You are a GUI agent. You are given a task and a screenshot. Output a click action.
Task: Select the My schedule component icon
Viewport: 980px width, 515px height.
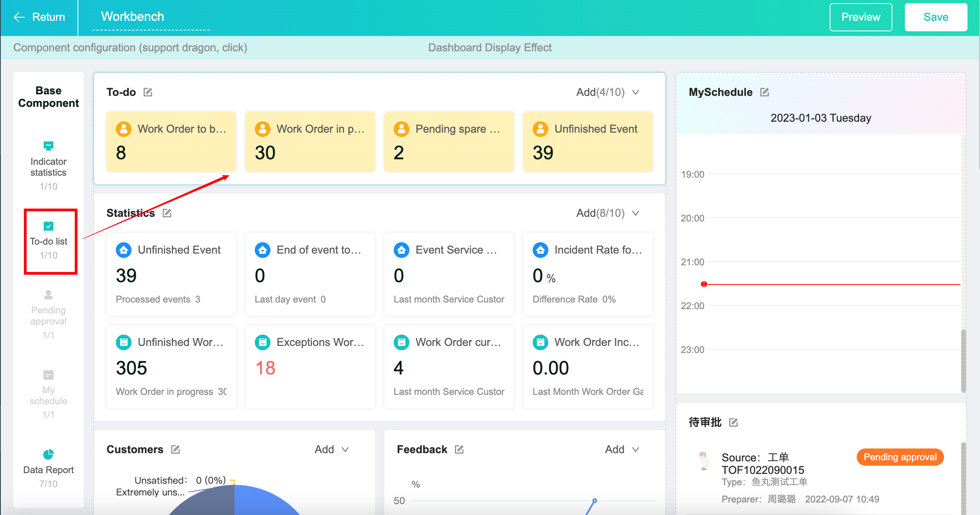(48, 375)
